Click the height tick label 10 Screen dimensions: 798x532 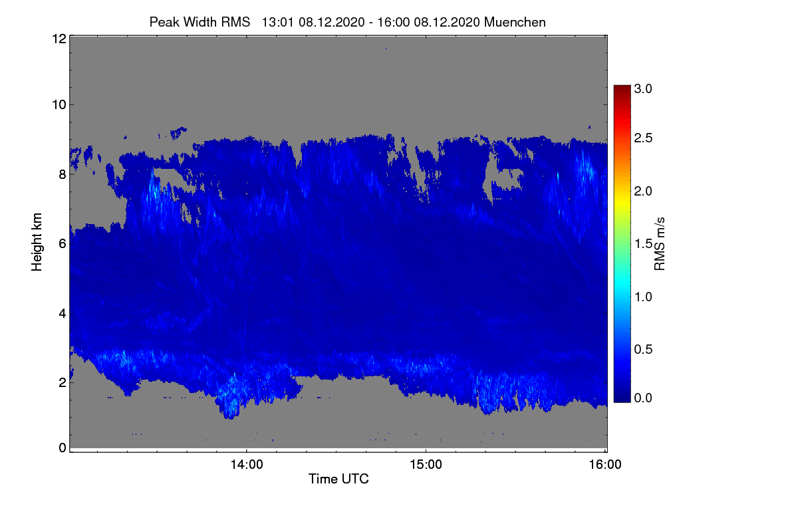click(59, 104)
